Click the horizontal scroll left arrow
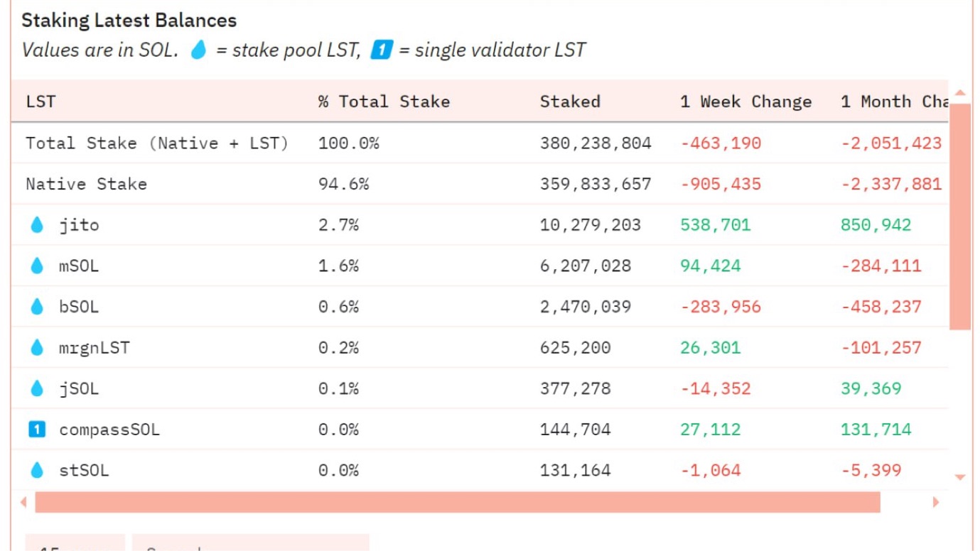The height and width of the screenshot is (551, 980). pos(23,502)
